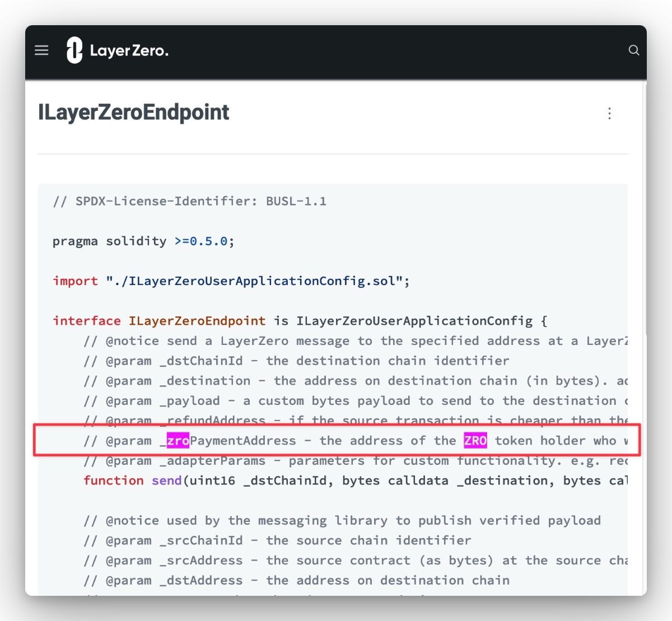Click the _dstAddress param comment line
Image resolution: width=672 pixels, height=621 pixels.
pyautogui.click(x=296, y=580)
